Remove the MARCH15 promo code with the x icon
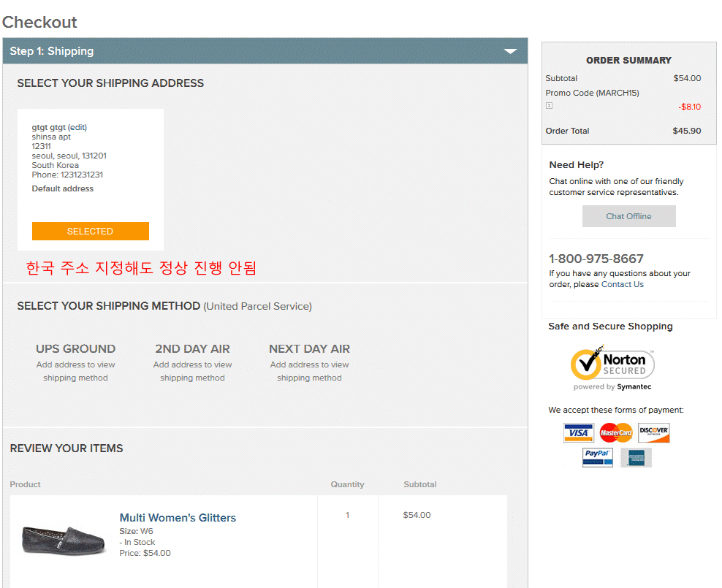Image resolution: width=722 pixels, height=588 pixels. [549, 105]
